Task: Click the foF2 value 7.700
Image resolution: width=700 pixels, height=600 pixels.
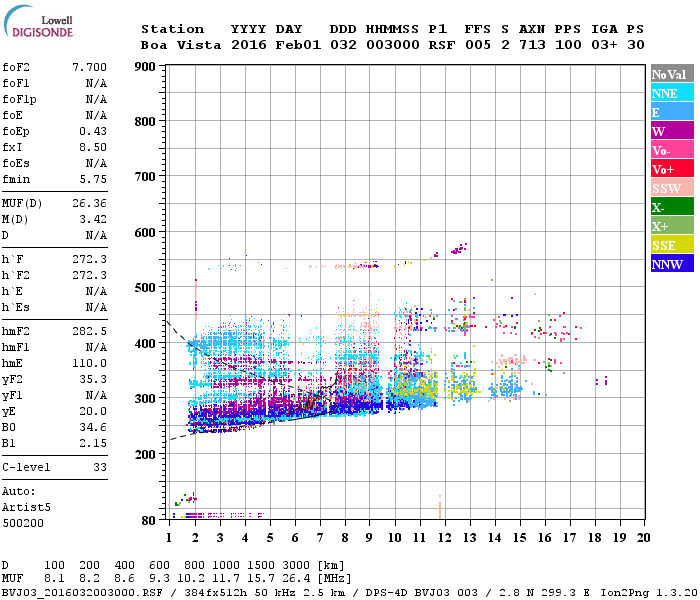Action: coord(89,67)
